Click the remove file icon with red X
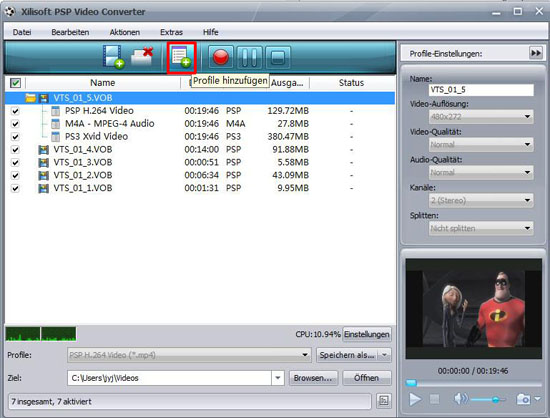The height and width of the screenshot is (418, 550). click(142, 57)
